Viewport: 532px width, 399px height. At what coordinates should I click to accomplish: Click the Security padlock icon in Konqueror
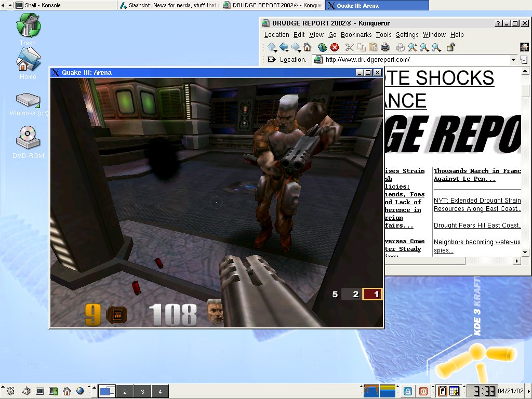click(x=450, y=47)
